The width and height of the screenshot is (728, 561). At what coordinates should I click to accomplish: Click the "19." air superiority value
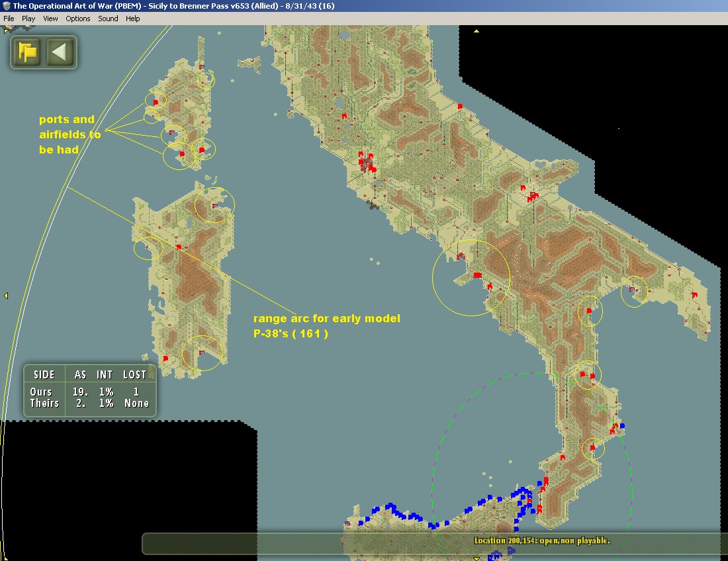[80, 392]
